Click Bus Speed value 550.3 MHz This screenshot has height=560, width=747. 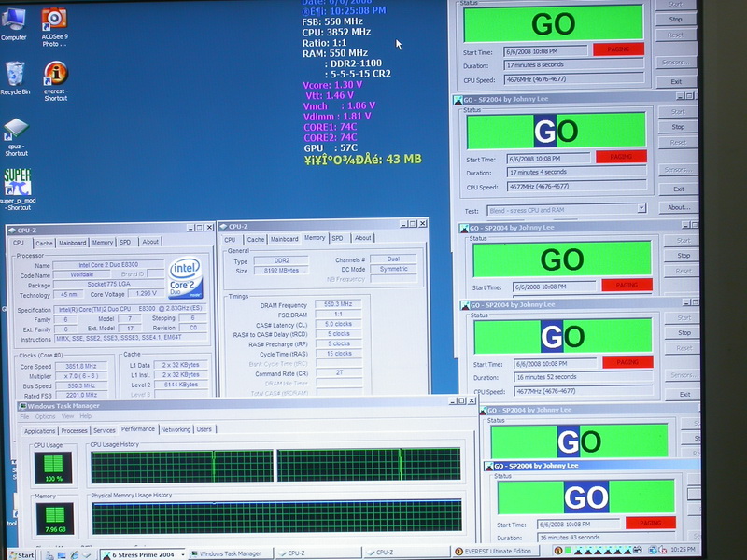coord(81,385)
